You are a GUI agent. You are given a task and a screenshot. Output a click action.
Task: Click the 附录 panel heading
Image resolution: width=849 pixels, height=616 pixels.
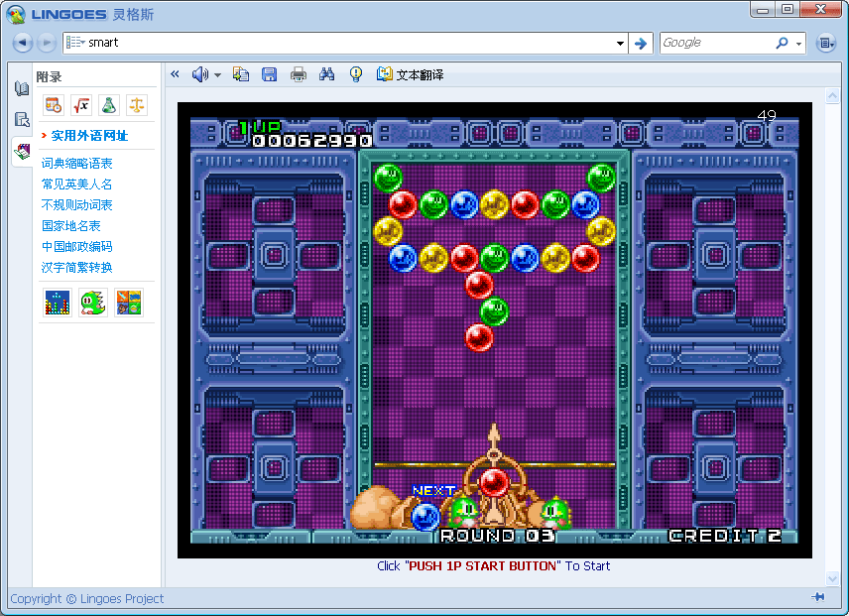tap(49, 76)
